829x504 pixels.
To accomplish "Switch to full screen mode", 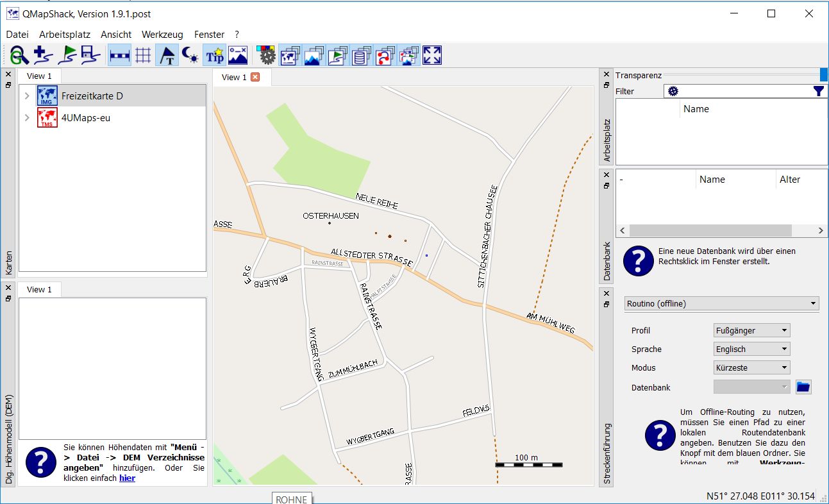I will coord(432,55).
